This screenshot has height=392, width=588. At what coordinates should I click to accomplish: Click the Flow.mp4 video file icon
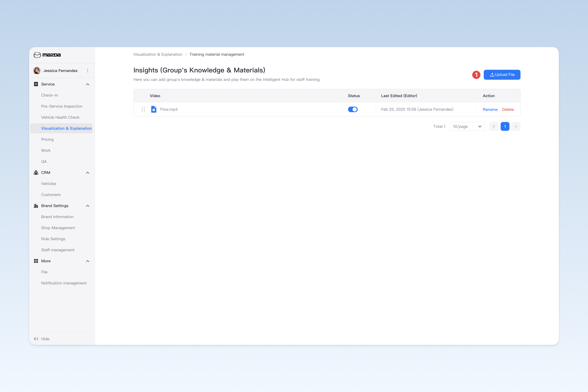point(154,109)
